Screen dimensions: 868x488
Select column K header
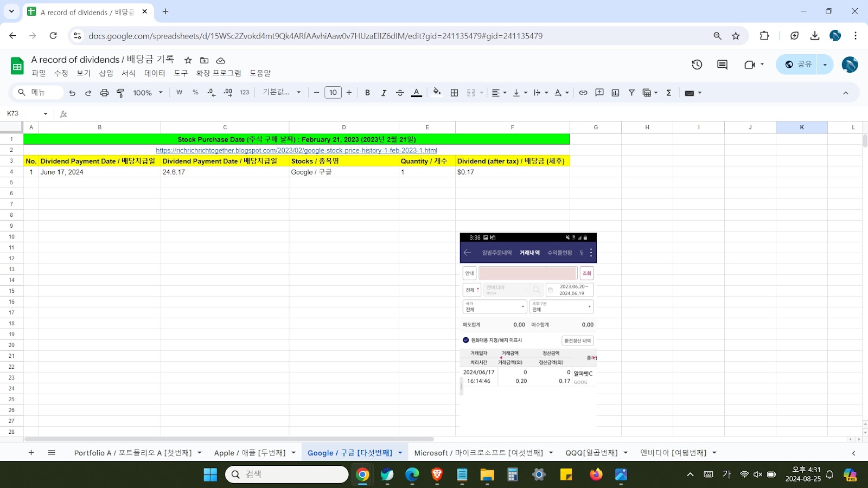click(x=802, y=127)
